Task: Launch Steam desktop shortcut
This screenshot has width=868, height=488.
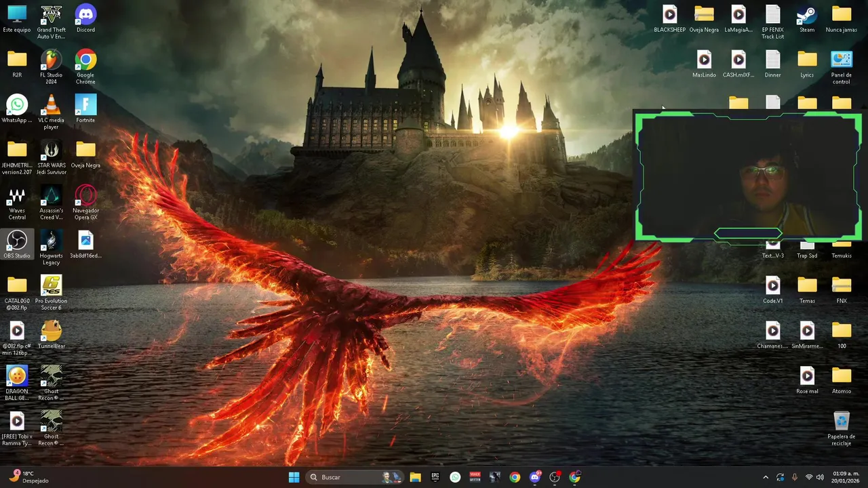Action: pos(807,19)
